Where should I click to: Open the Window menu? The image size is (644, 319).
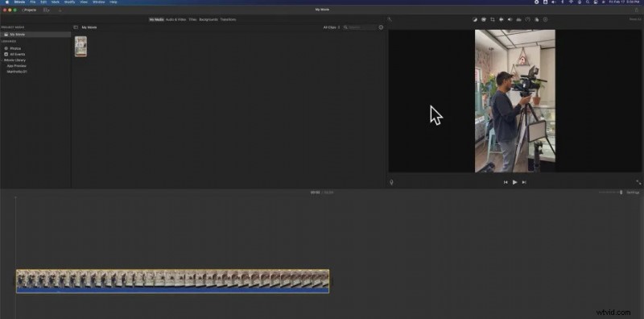[x=98, y=2]
